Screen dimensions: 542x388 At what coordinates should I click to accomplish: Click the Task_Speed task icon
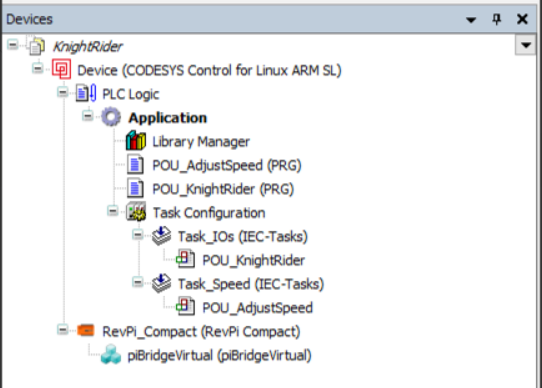pos(161,284)
